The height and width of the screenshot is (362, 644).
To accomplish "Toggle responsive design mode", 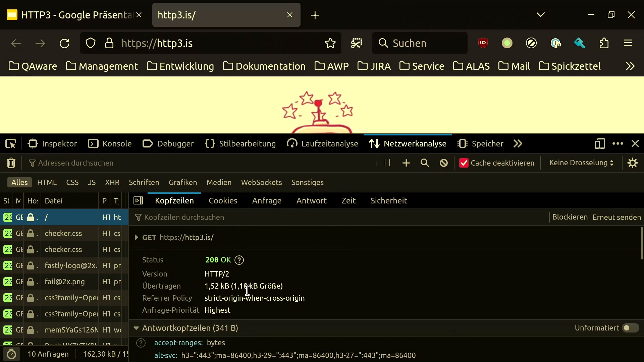I will 600,144.
